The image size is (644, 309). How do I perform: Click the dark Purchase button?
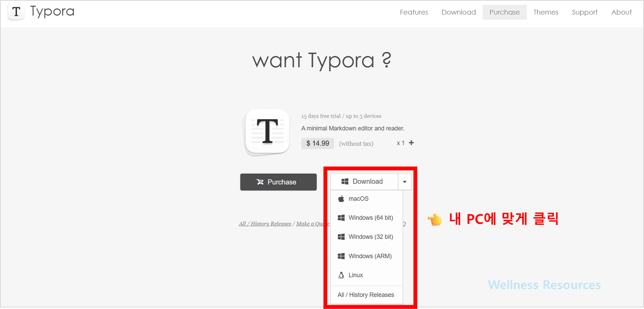(x=278, y=182)
